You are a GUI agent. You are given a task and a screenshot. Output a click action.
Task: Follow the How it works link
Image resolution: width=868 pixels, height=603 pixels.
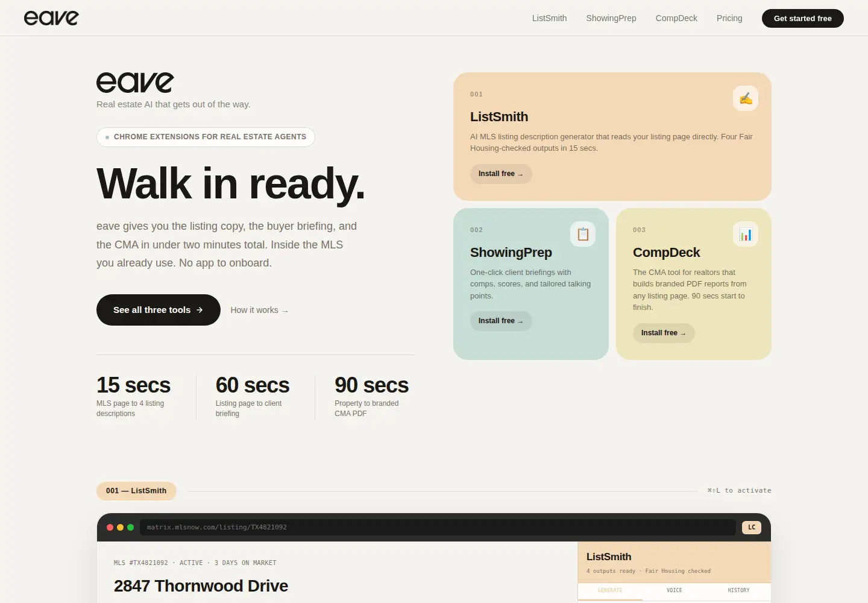click(259, 310)
